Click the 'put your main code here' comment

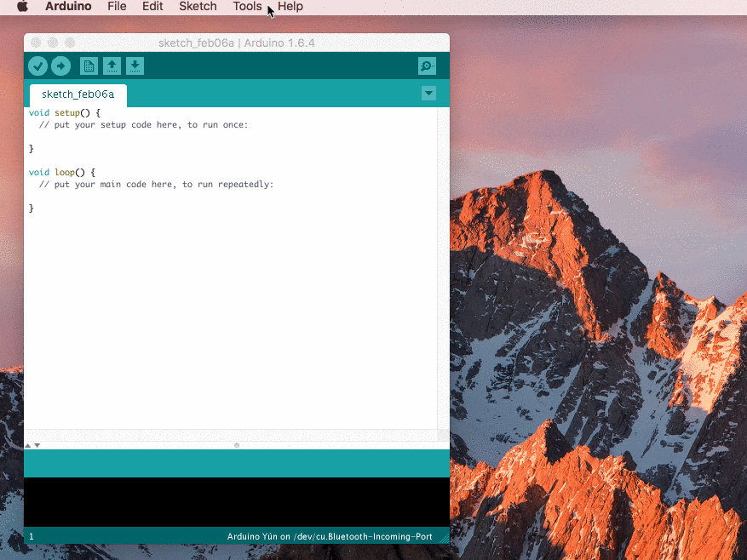tap(156, 185)
